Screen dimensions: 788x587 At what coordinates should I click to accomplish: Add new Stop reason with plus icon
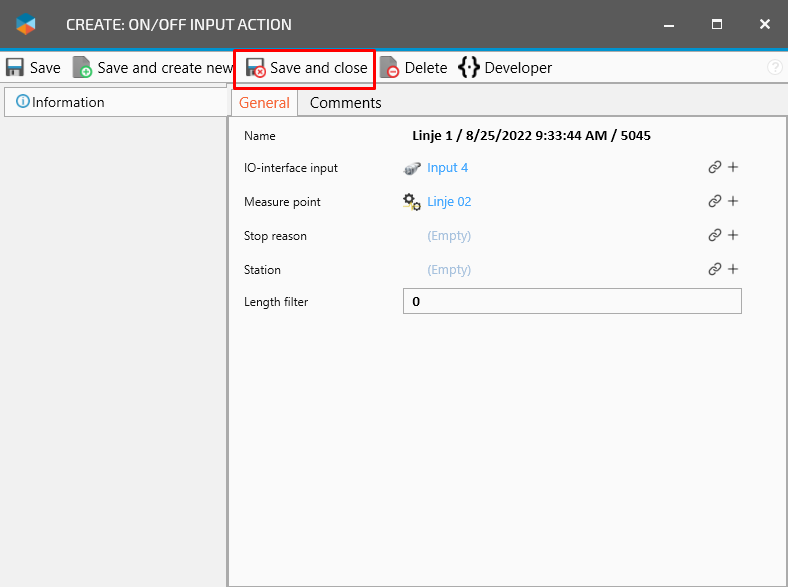pos(733,236)
